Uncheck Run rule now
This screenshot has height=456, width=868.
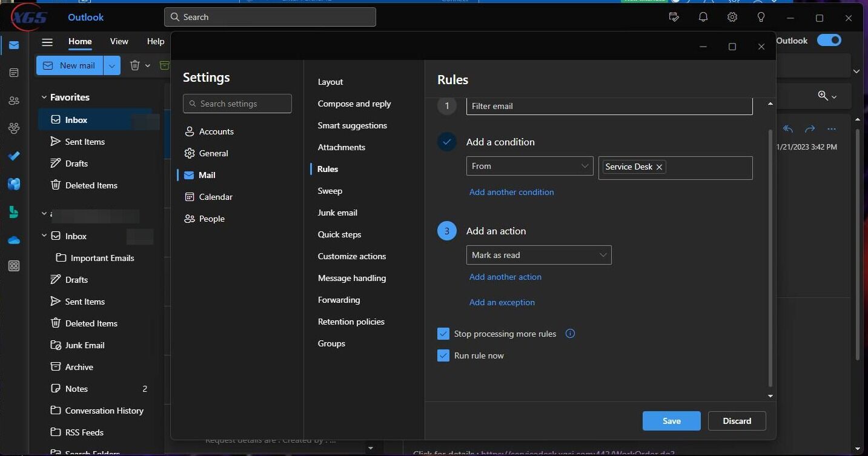(x=443, y=355)
